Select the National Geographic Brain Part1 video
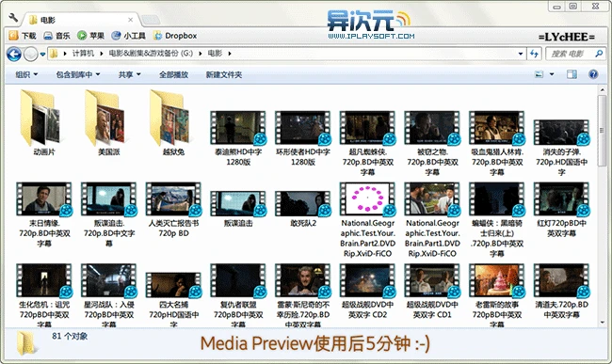 coord(432,220)
